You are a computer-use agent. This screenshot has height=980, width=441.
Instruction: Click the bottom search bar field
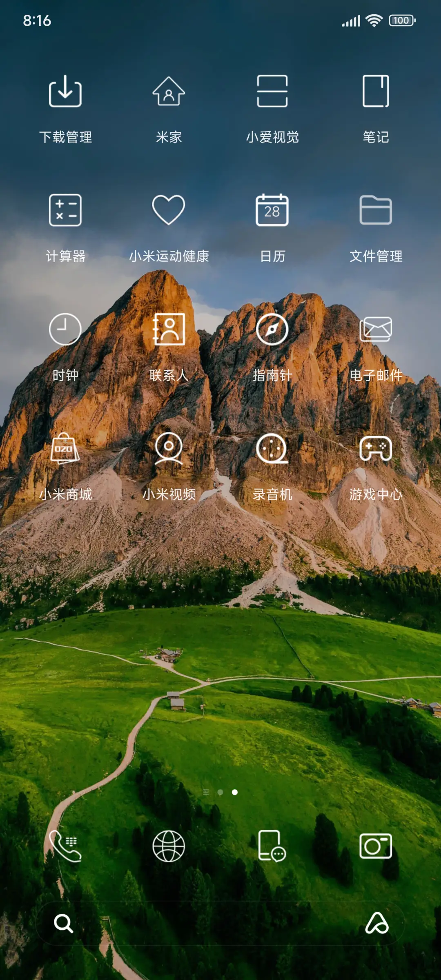pos(220,923)
